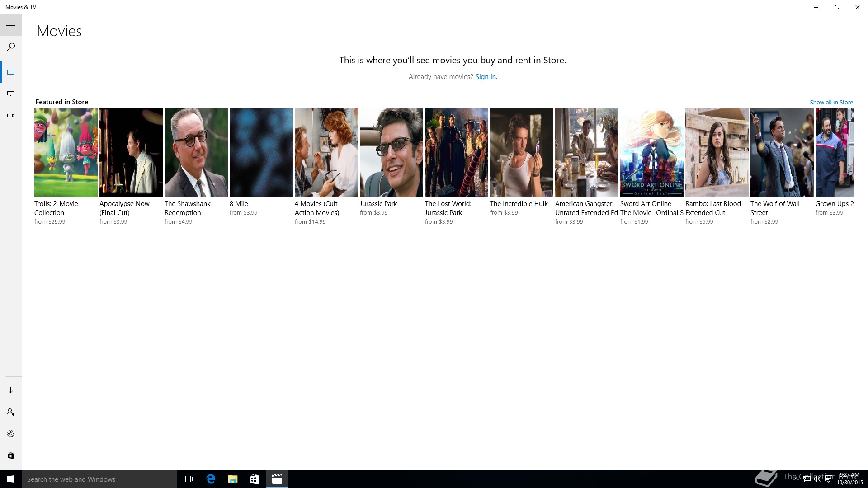Click the Windows Start button

11,479
